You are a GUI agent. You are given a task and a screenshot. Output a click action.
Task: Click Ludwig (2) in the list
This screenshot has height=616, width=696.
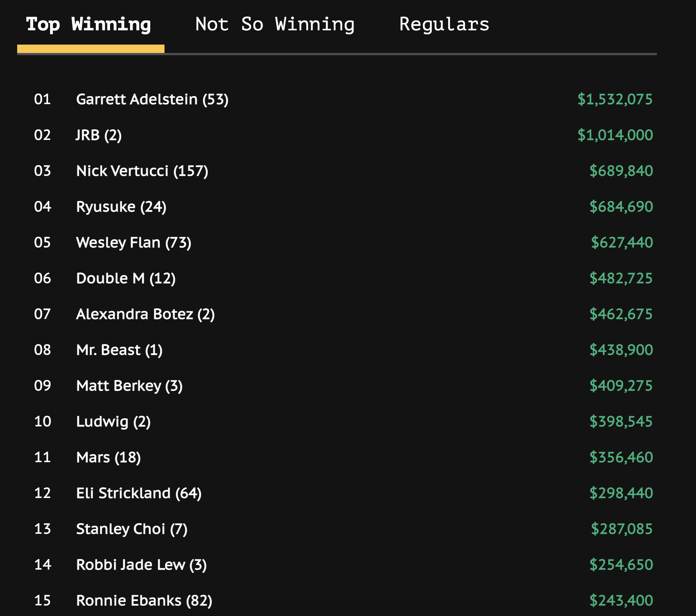113,422
